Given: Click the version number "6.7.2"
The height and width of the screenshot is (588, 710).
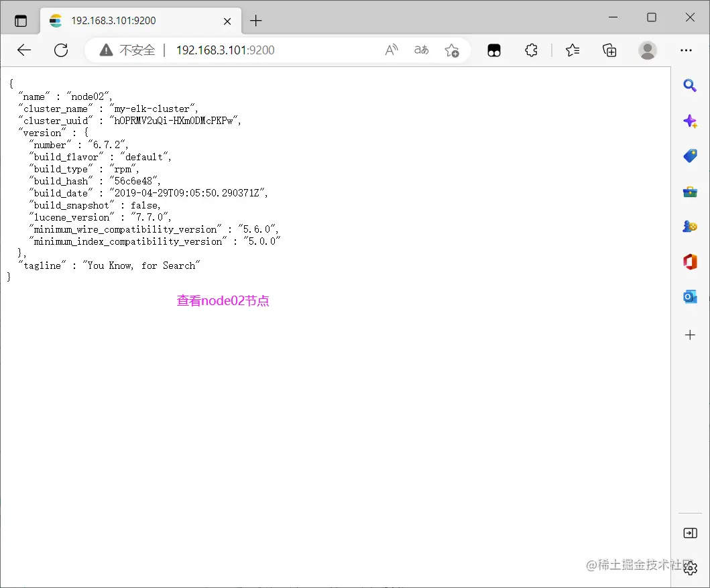Looking at the screenshot, I should pos(107,145).
